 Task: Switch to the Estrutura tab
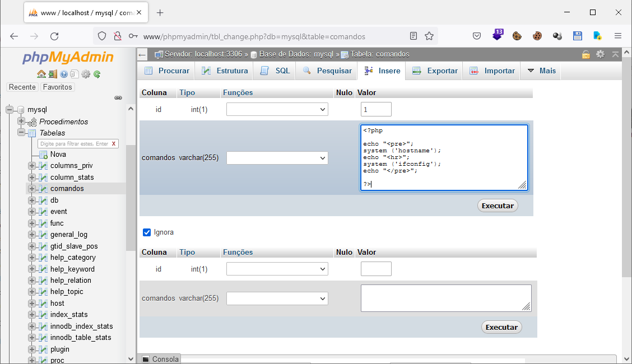[x=225, y=71]
